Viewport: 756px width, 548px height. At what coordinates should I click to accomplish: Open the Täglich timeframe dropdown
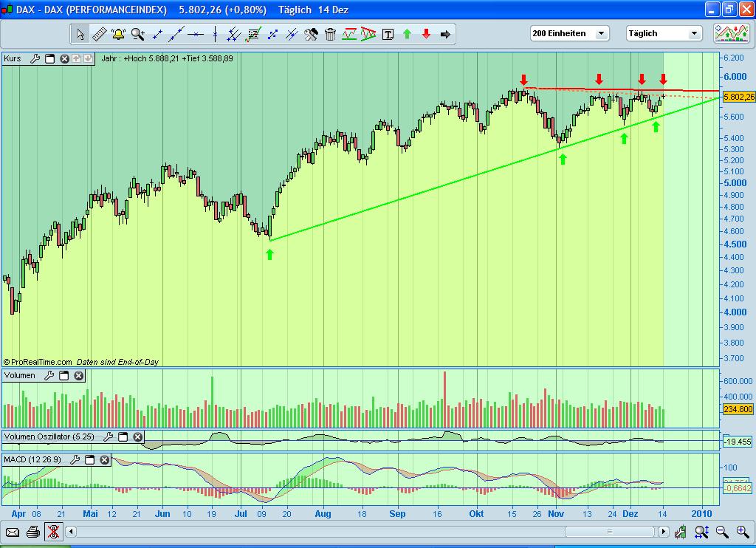pyautogui.click(x=694, y=33)
